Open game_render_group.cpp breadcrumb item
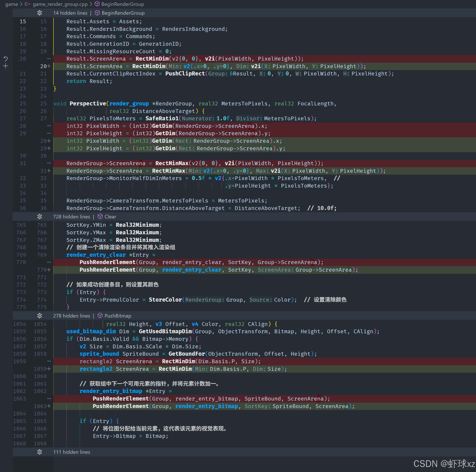The height and width of the screenshot is (472, 476). click(x=60, y=4)
